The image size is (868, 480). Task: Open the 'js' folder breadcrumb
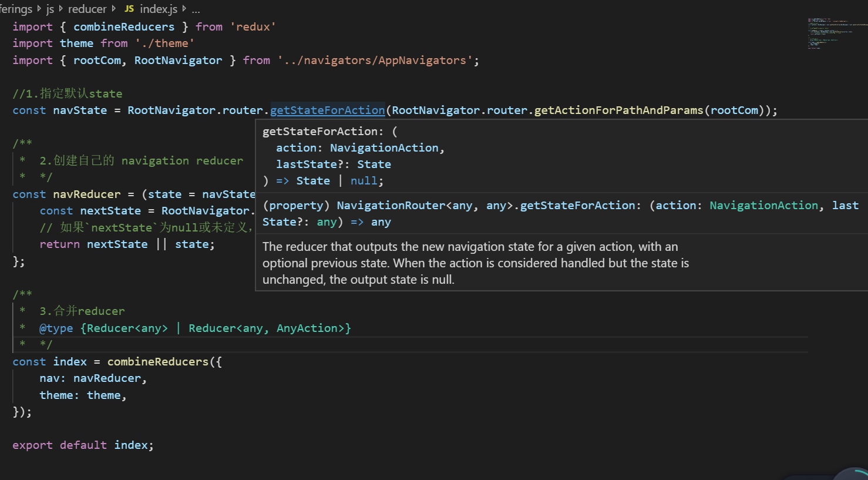tap(50, 9)
